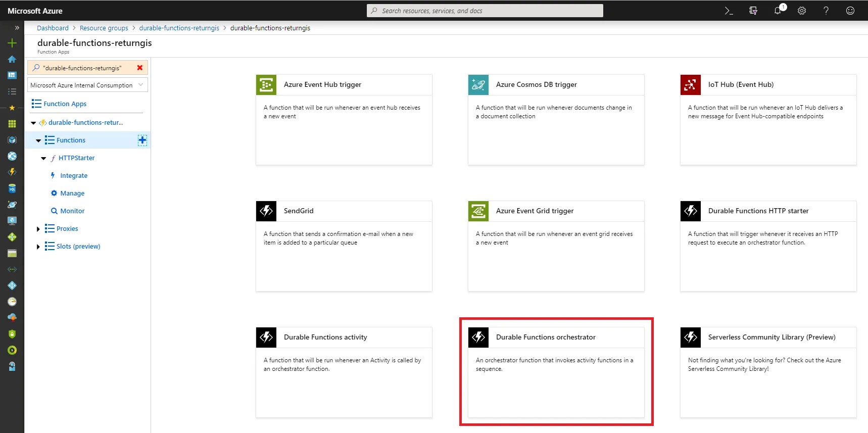Clear the function app search filter
The width and height of the screenshot is (868, 433).
click(x=140, y=68)
